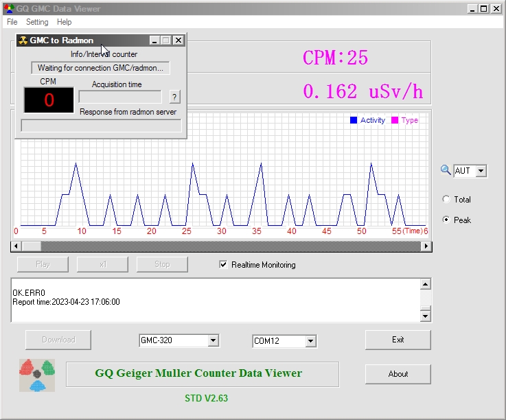Click the GQ GMC Data Viewer title icon
This screenshot has height=420, width=506.
pyautogui.click(x=9, y=9)
